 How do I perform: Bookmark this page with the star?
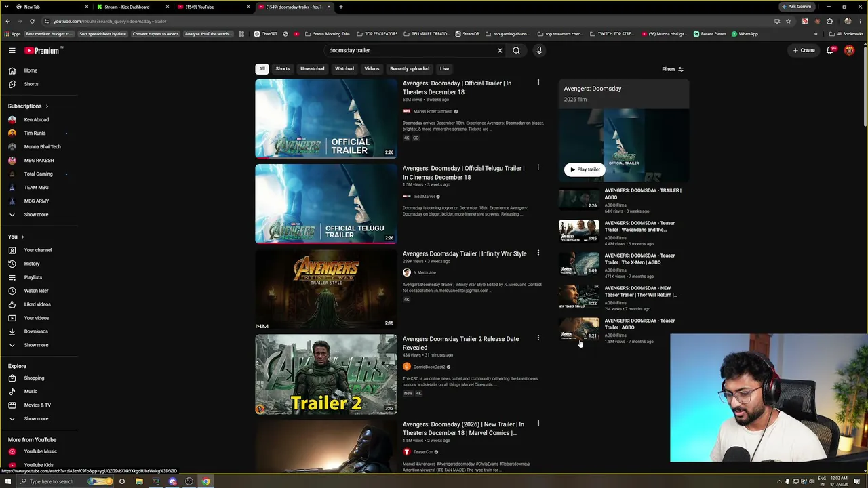click(788, 21)
